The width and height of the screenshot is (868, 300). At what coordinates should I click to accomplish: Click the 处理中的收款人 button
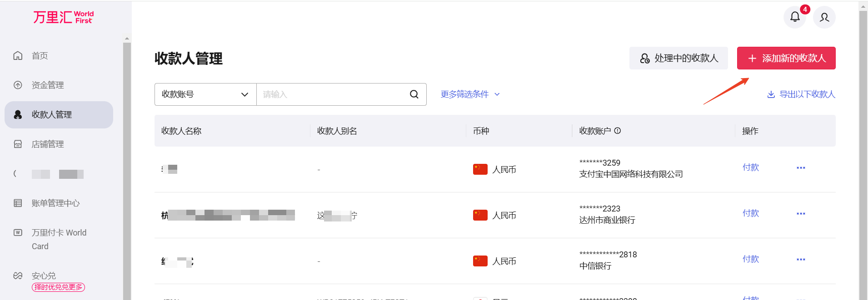(678, 58)
